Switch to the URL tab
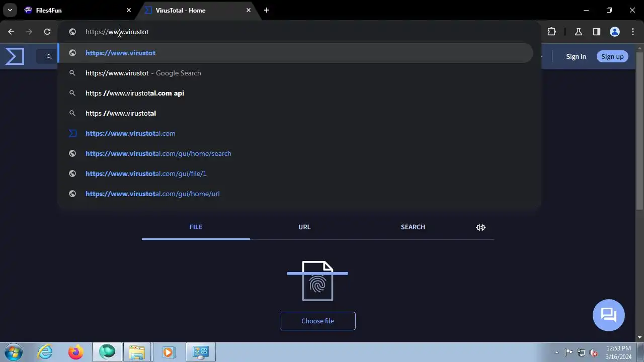 pyautogui.click(x=304, y=227)
